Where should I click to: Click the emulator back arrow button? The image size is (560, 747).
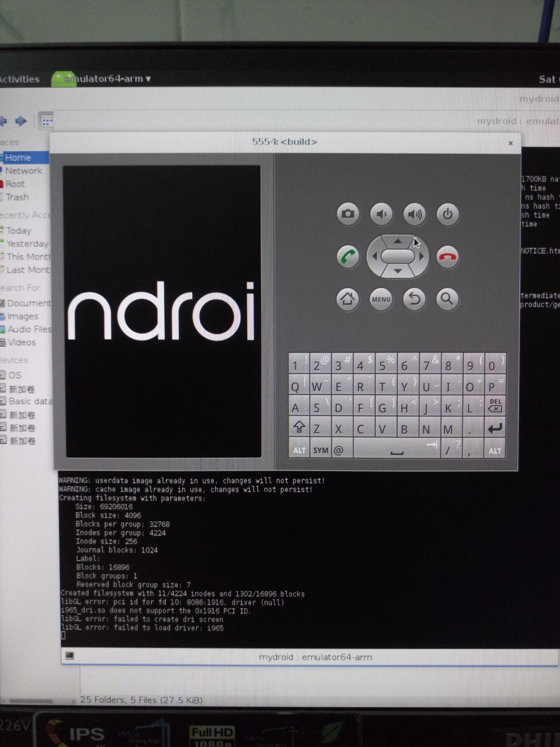[x=414, y=299]
